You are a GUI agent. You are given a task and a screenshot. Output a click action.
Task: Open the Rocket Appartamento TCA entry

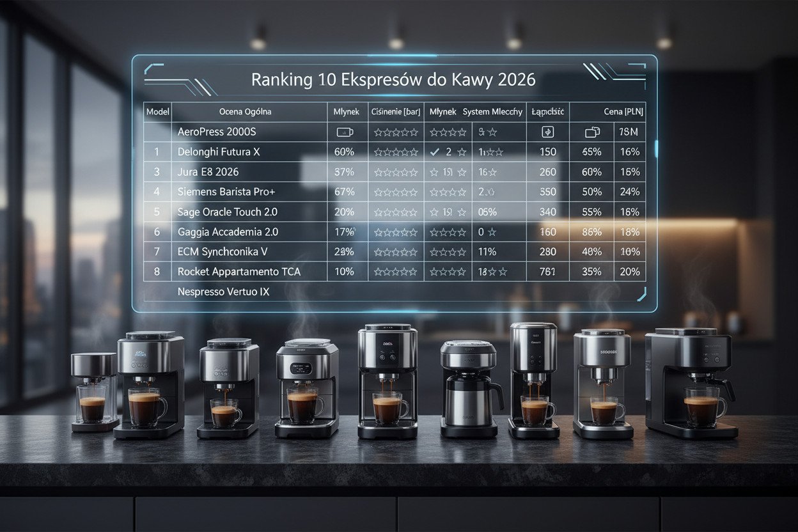[x=239, y=272]
